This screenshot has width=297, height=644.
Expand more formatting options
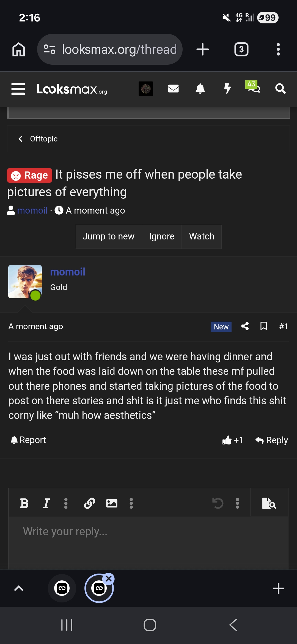[x=66, y=503]
